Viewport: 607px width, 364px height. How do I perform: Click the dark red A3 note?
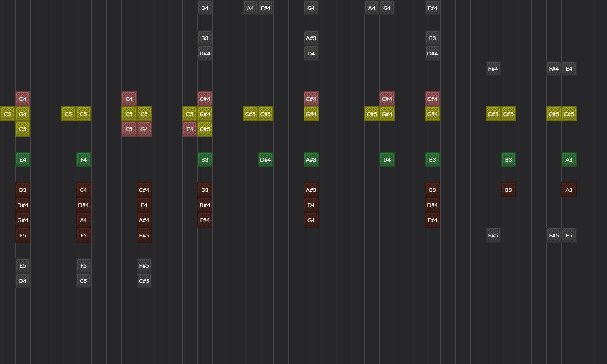point(569,190)
